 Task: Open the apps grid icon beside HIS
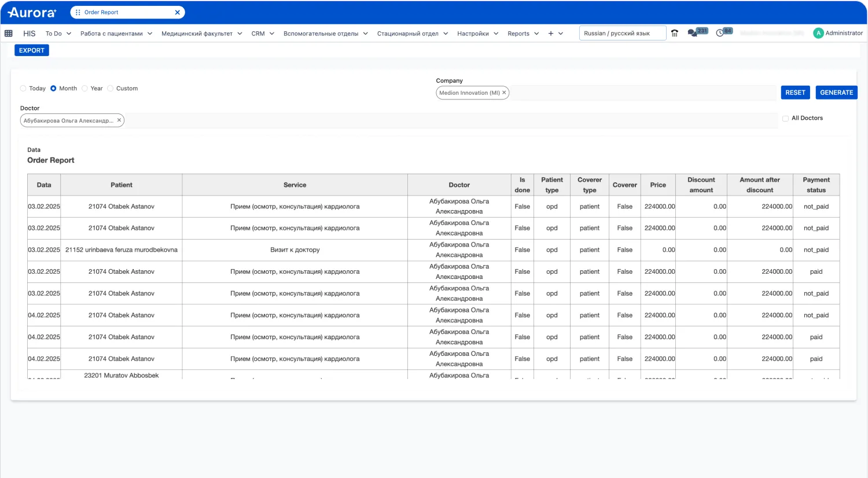(8, 33)
